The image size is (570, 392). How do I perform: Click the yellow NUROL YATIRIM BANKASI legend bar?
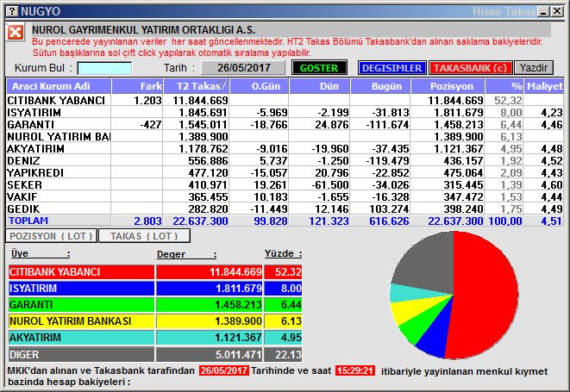point(82,321)
